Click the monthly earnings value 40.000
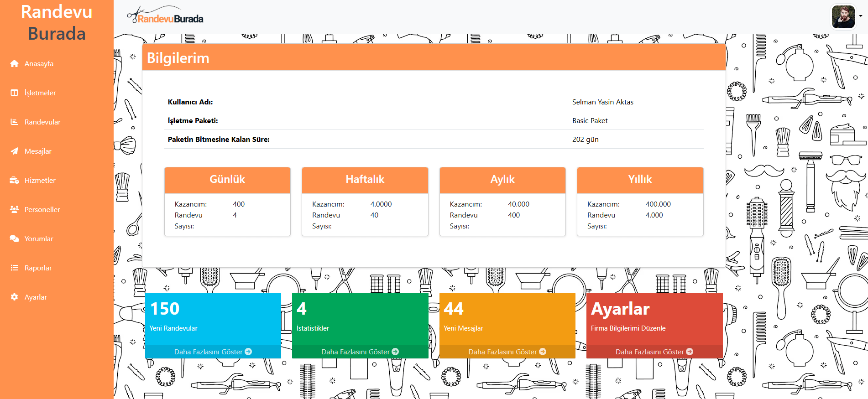This screenshot has height=399, width=868. point(519,204)
